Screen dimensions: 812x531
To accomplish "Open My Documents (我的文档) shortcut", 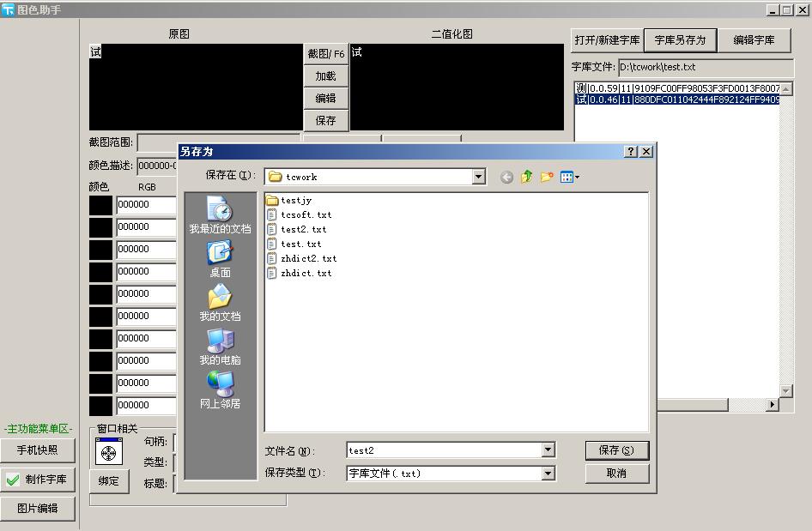I will (x=220, y=303).
